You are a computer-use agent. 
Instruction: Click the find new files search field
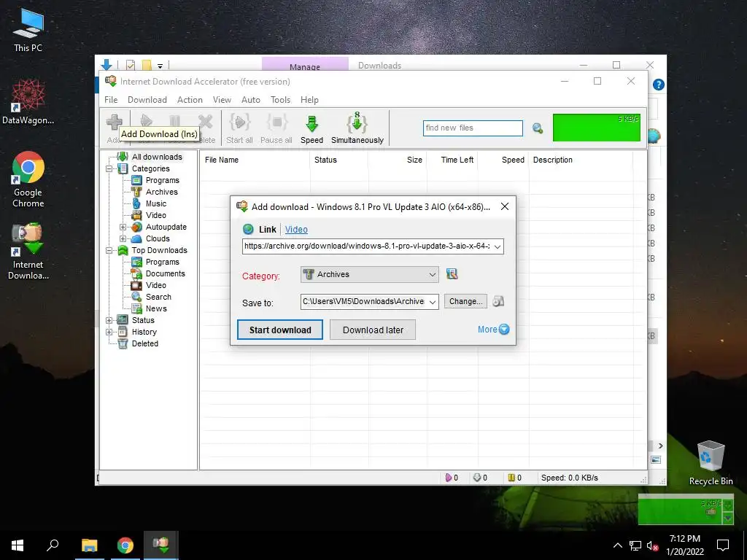click(x=473, y=128)
